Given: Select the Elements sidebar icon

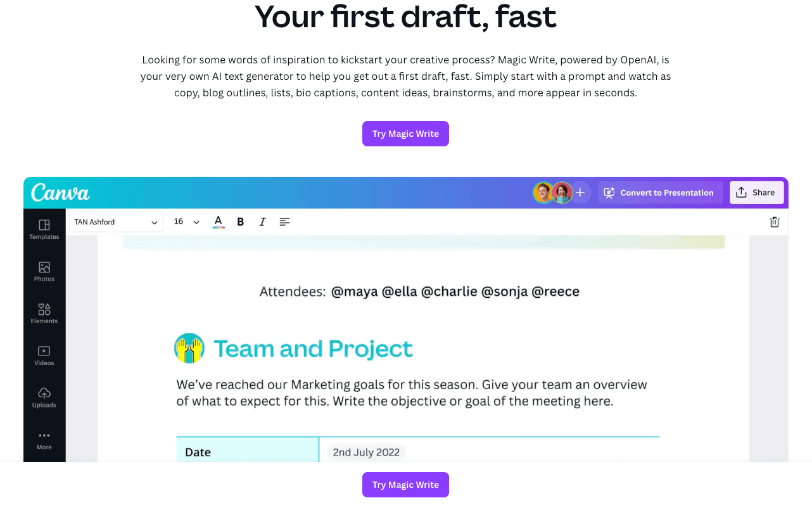Looking at the screenshot, I should tap(44, 312).
